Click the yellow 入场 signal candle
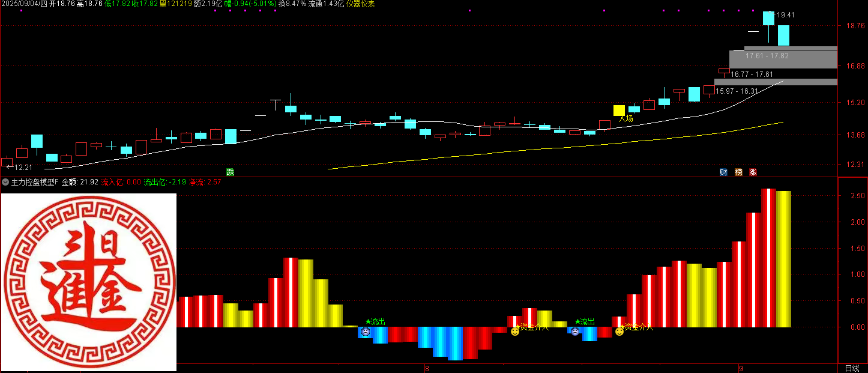This screenshot has height=373, width=868. [619, 110]
